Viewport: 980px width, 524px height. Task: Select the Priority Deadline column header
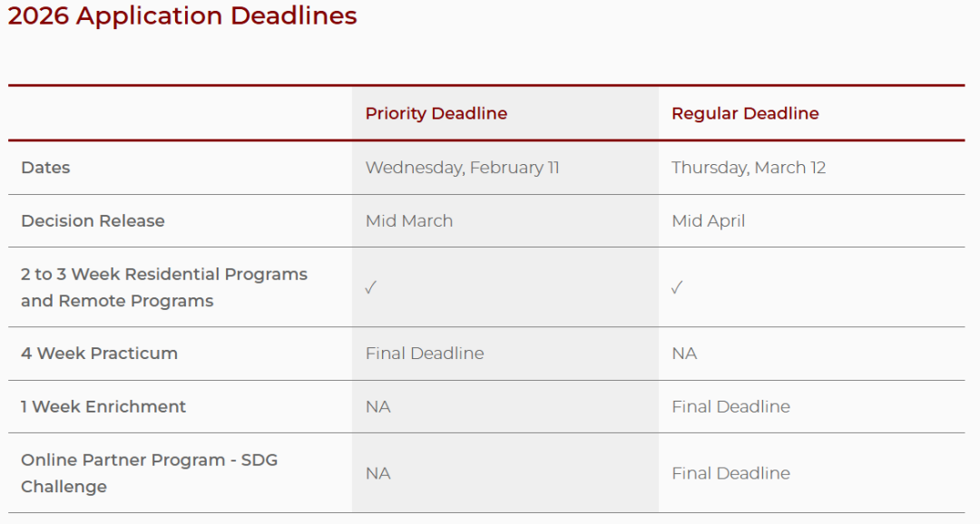pos(436,113)
